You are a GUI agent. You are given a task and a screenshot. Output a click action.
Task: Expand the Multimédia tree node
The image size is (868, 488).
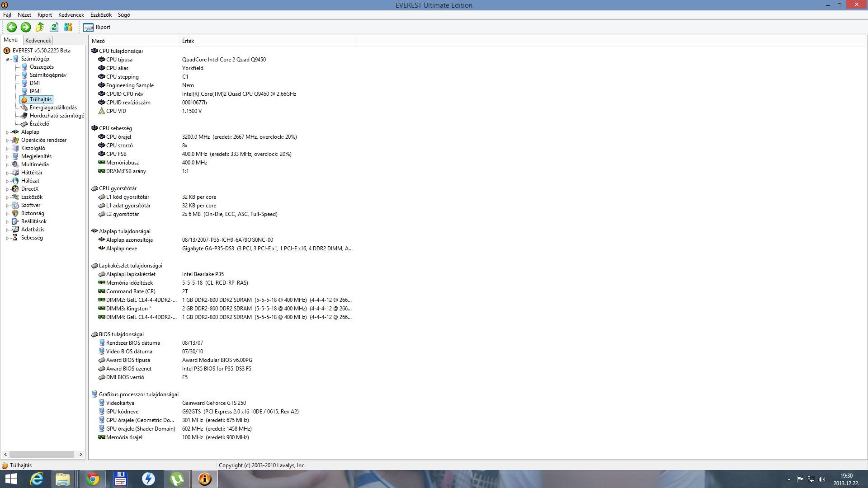7,164
